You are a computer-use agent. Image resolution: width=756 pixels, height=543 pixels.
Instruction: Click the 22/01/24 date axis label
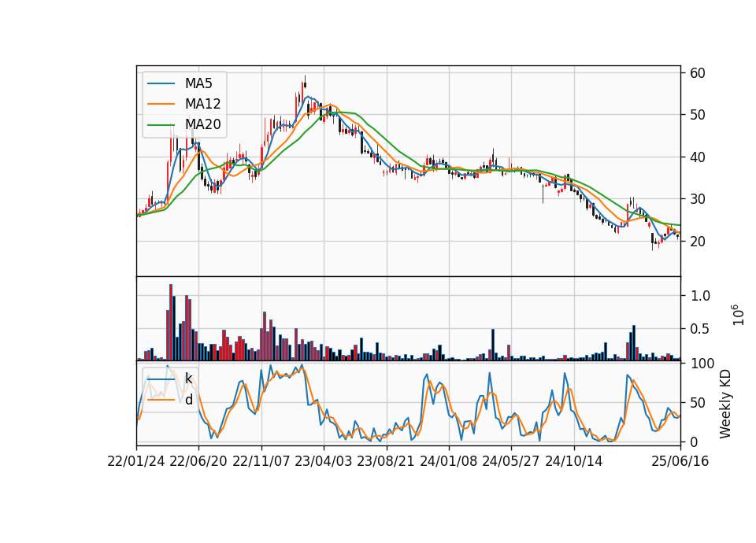(136, 462)
